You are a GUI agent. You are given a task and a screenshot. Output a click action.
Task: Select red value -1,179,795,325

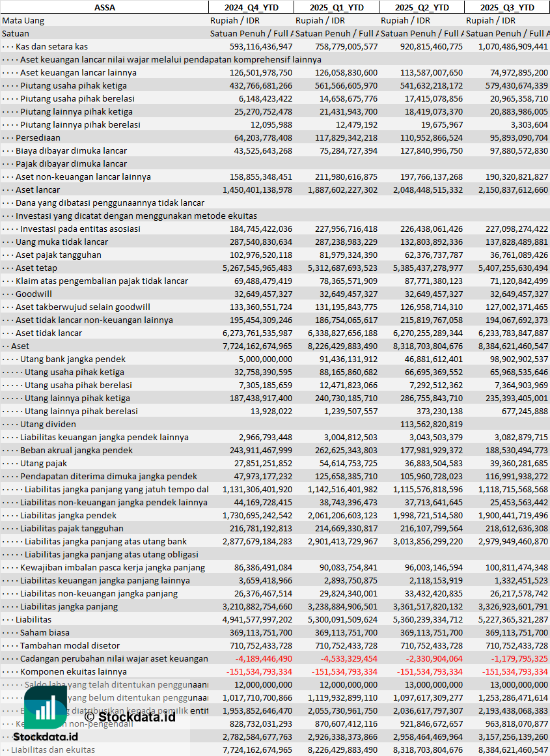pos(519,658)
